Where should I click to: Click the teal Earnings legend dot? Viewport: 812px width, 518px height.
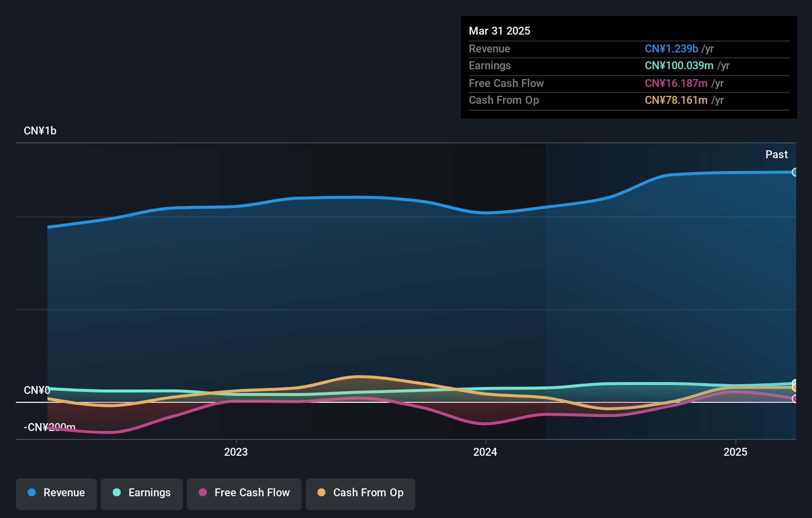pos(117,492)
